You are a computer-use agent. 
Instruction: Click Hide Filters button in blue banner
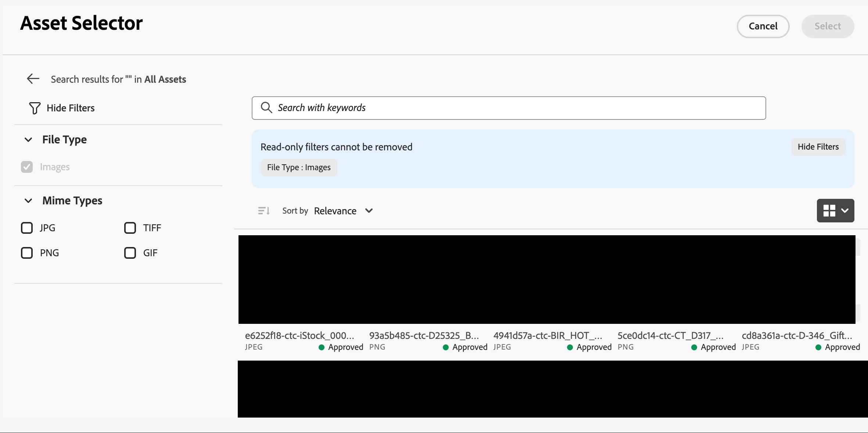(x=818, y=147)
